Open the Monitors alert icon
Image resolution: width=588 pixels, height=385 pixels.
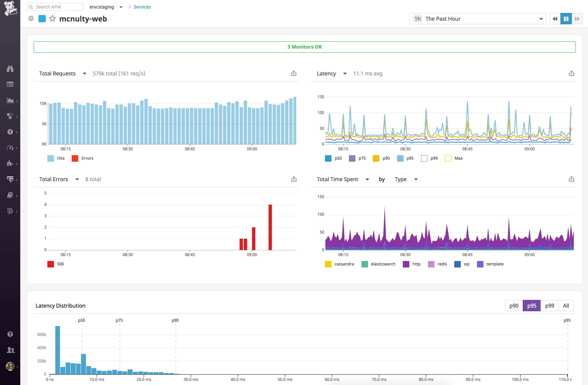coord(10,132)
